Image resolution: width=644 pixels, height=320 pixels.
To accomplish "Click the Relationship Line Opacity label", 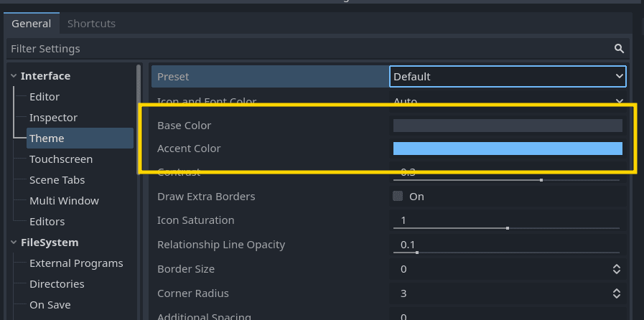I will [x=221, y=245].
